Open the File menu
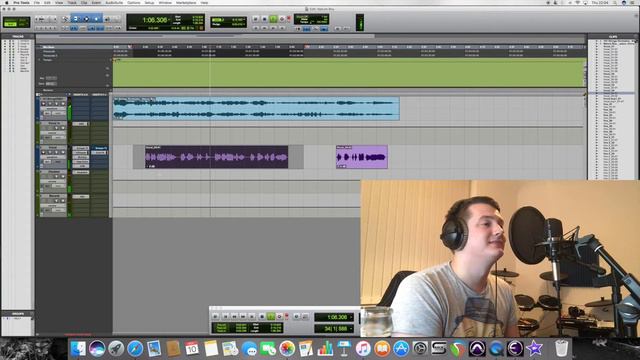Viewport: 640px width, 360px height. click(37, 2)
